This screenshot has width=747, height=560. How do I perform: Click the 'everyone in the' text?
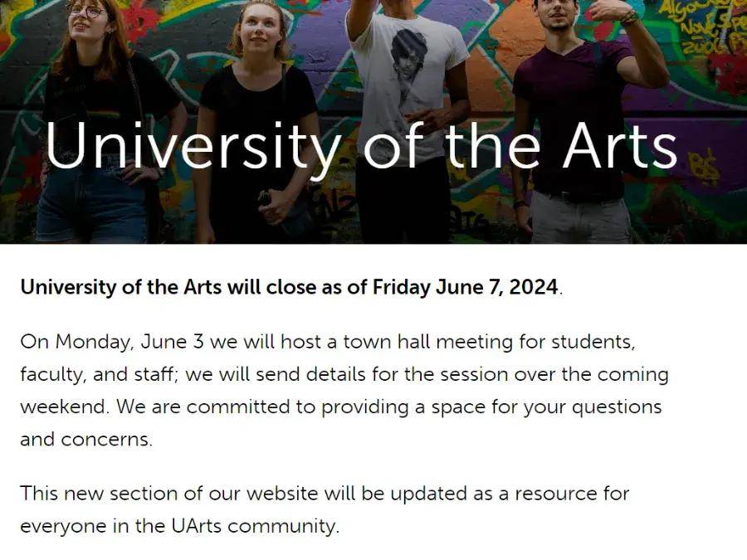[x=92, y=526]
